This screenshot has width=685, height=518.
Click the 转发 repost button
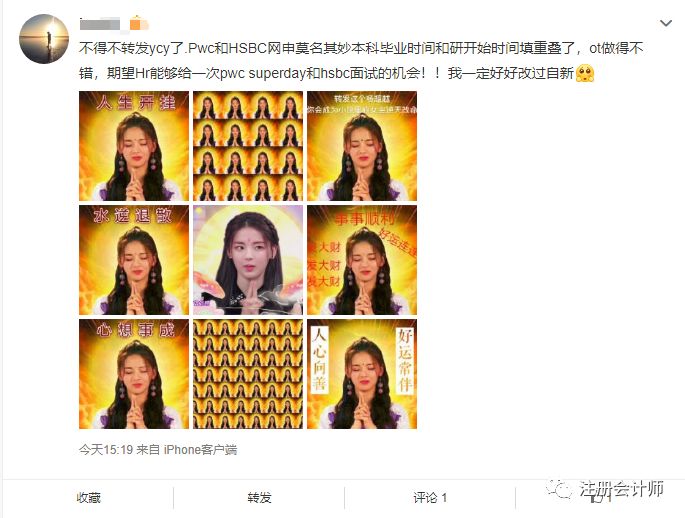click(259, 497)
